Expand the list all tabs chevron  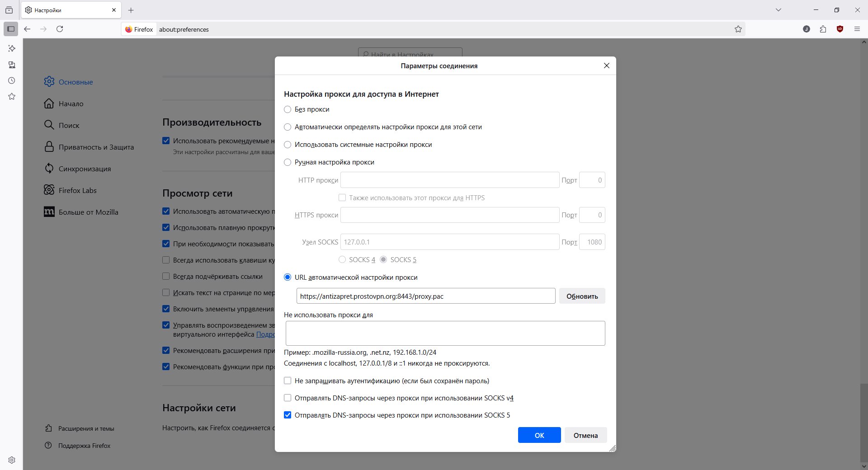[778, 10]
